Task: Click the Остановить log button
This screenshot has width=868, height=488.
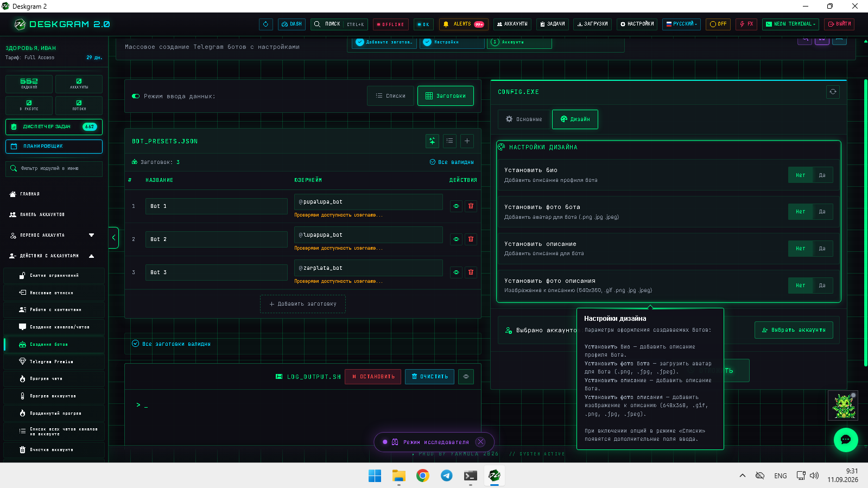Action: pos(373,377)
